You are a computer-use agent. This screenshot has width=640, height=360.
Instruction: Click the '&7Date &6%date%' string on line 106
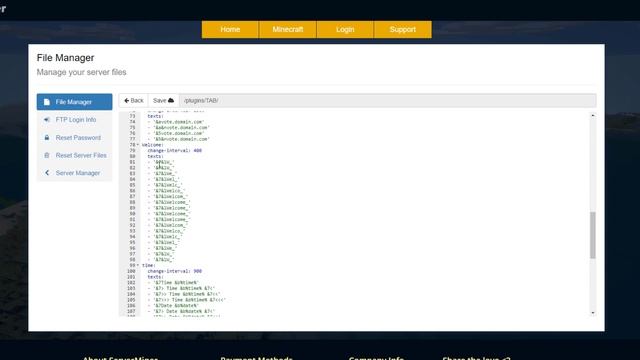(176, 305)
